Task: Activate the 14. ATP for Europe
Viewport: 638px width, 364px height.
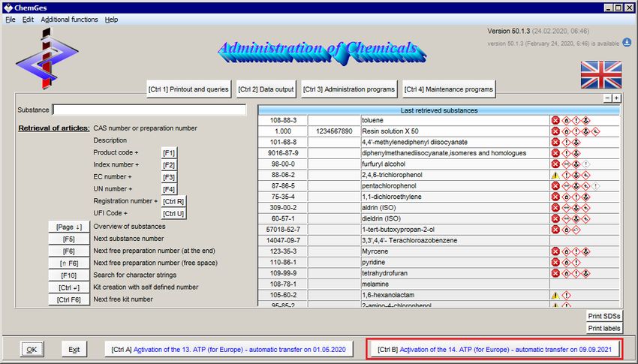Action: (495, 349)
